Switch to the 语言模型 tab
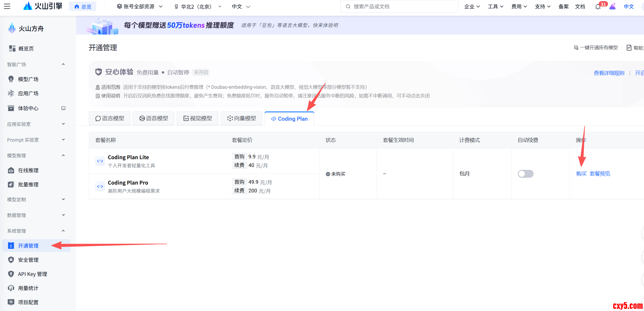The image size is (644, 311). click(x=110, y=119)
